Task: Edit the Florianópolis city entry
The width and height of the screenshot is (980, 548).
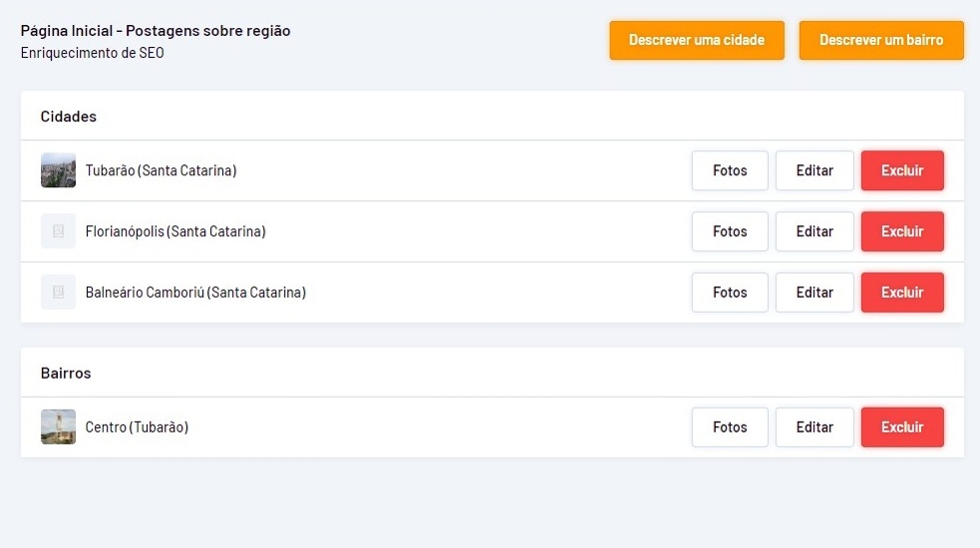Action: [x=815, y=231]
